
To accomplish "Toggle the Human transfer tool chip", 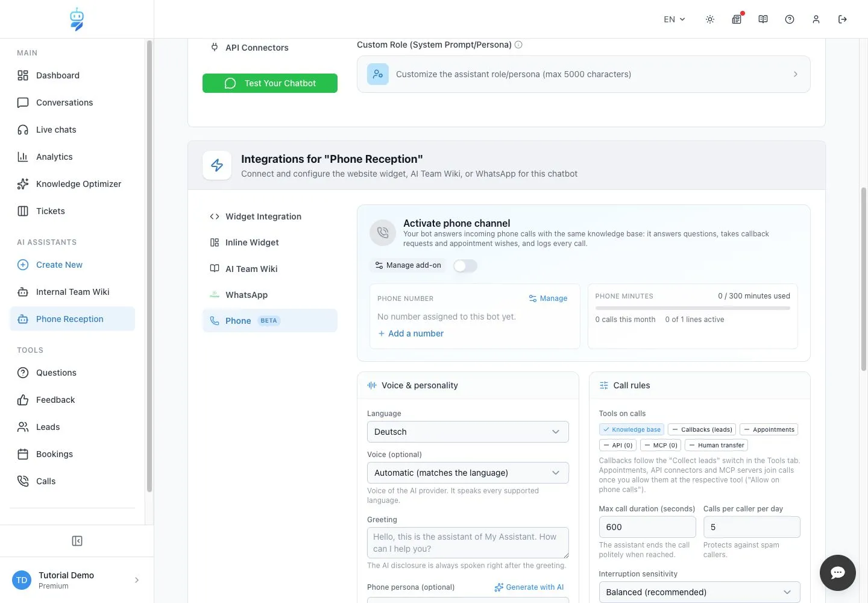I will coord(716,445).
